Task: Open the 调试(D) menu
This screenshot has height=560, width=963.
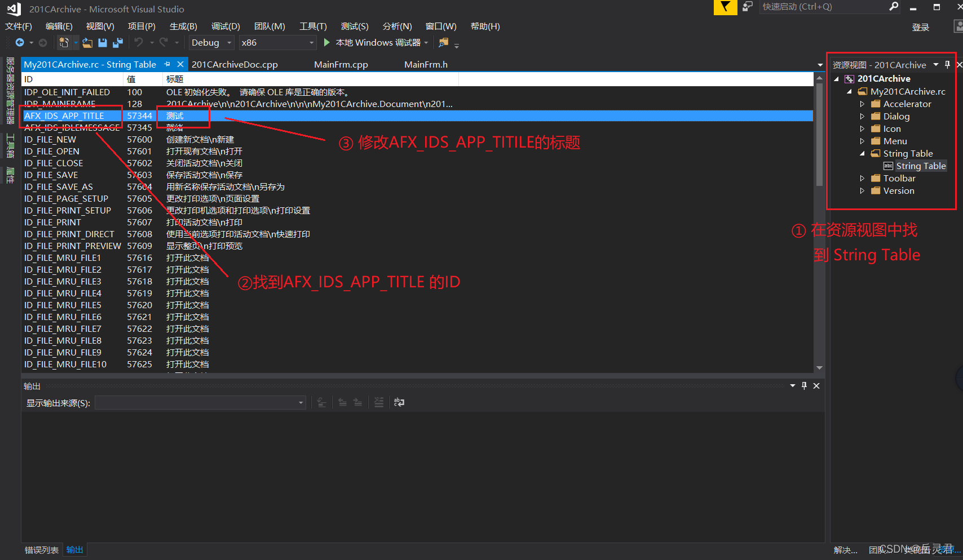Action: click(226, 26)
